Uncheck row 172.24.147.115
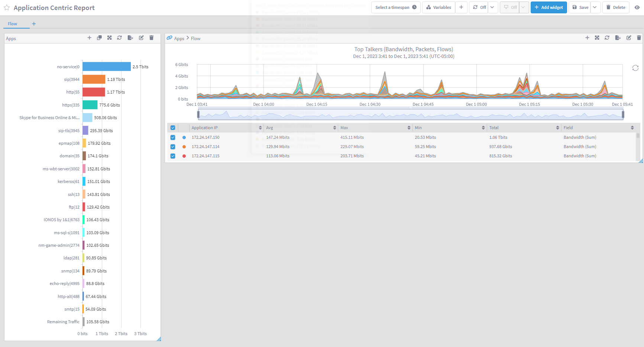 pyautogui.click(x=173, y=156)
